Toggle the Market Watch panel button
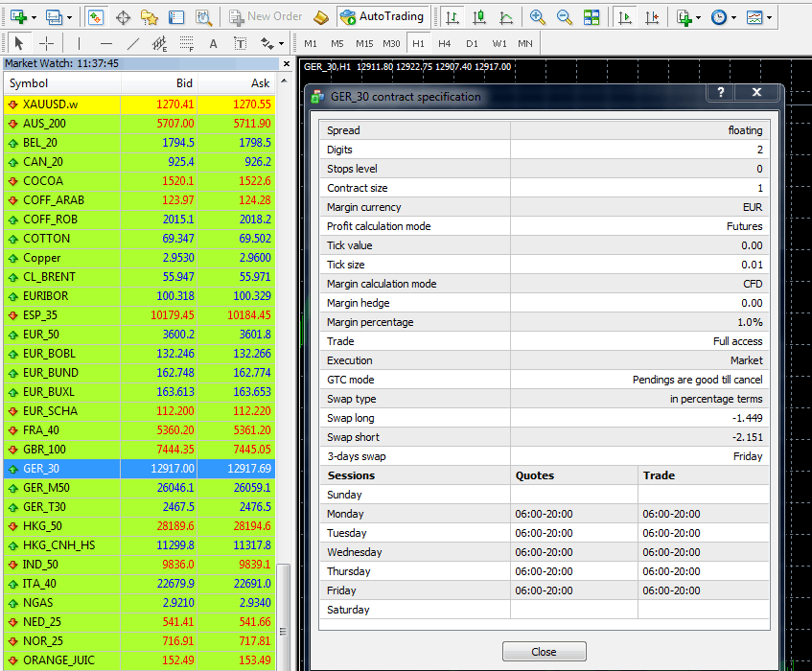Screen dimensions: 812x671 (x=96, y=17)
